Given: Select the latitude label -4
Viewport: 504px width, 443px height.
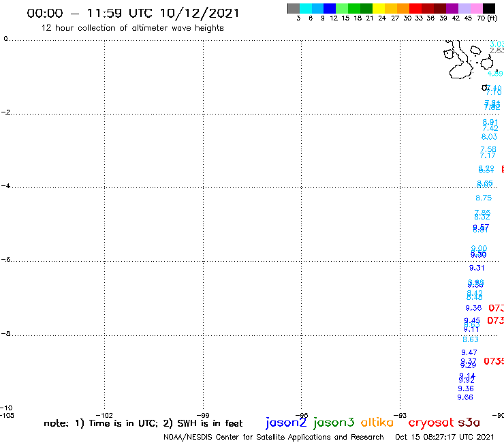Looking at the screenshot, I should coord(5,185).
